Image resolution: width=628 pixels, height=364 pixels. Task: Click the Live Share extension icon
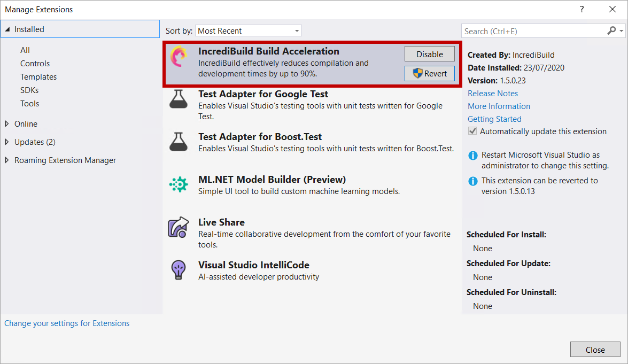pos(179,227)
